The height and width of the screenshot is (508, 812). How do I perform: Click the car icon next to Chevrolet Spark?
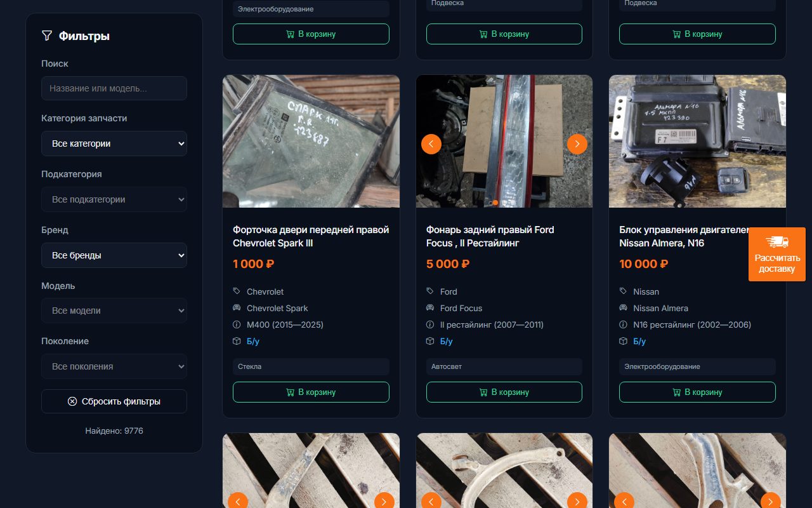pos(237,308)
